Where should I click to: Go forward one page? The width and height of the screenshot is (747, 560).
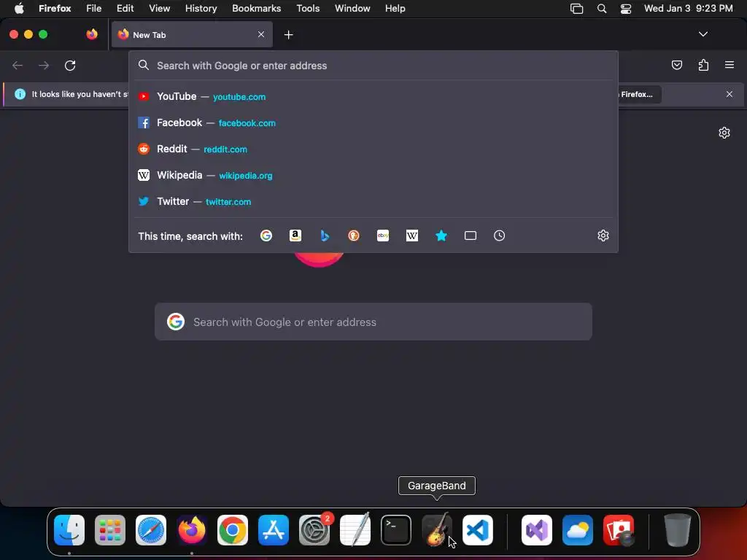44,65
